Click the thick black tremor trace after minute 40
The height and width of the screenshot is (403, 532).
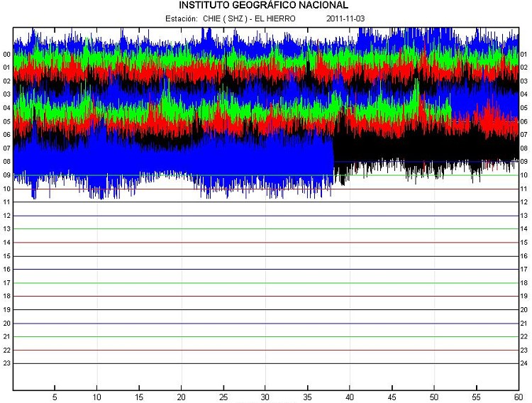pos(426,148)
